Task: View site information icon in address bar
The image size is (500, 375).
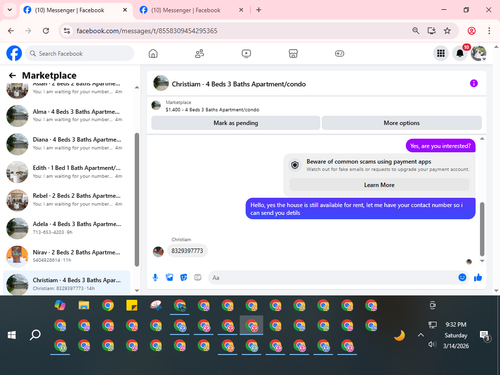Action: pyautogui.click(x=67, y=31)
